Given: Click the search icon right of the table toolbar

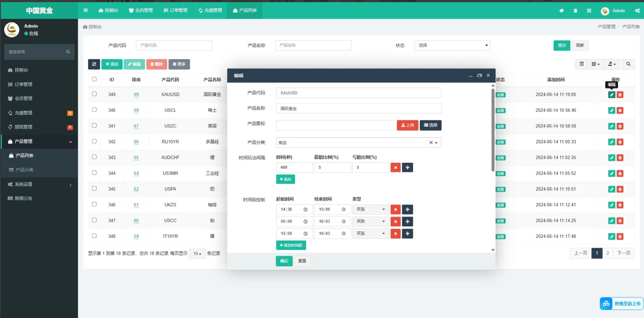Looking at the screenshot, I should (628, 64).
